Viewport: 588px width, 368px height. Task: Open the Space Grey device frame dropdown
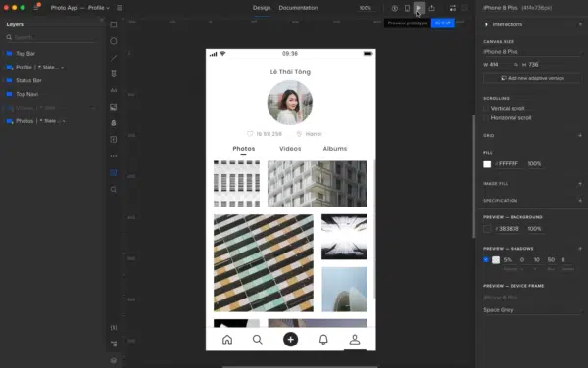coord(532,310)
